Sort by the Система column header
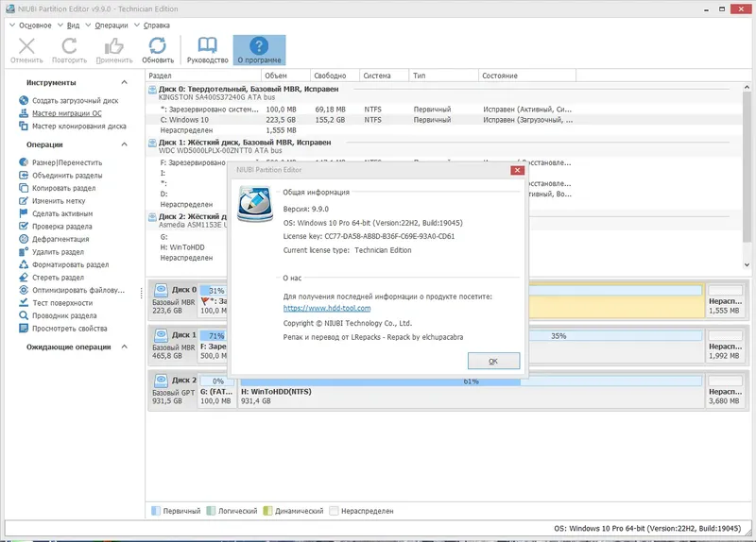Image resolution: width=756 pixels, height=542 pixels. tap(384, 76)
